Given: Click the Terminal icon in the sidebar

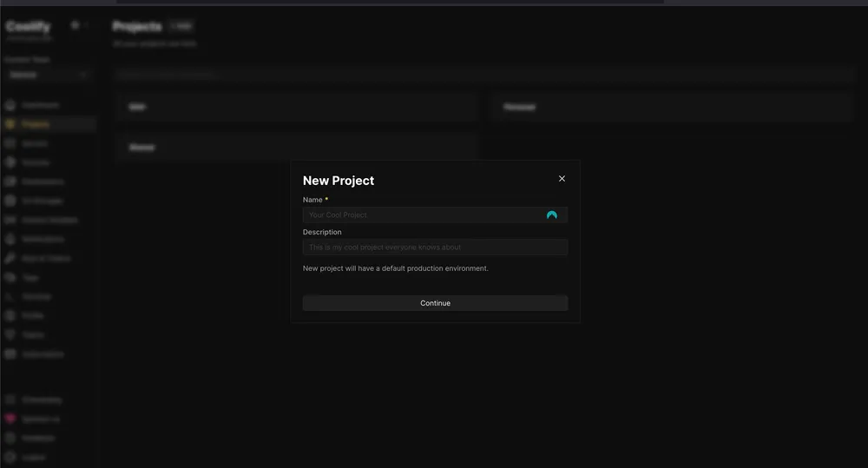Looking at the screenshot, I should 10,296.
